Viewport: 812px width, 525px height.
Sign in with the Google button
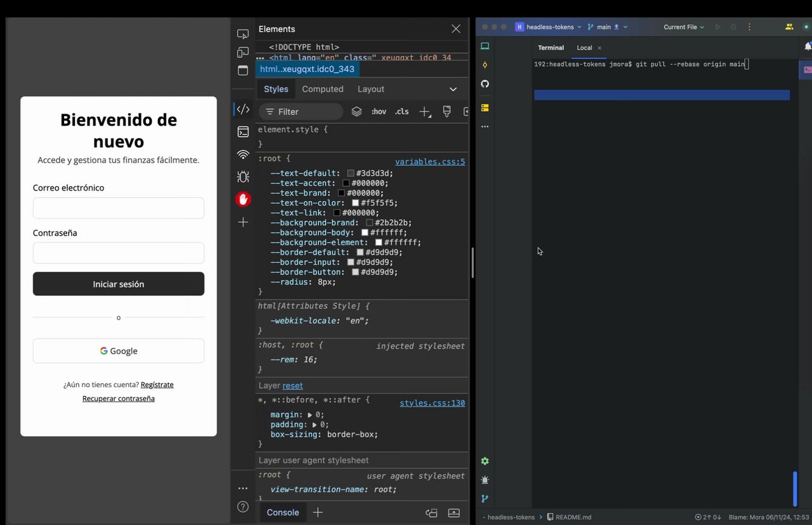119,350
